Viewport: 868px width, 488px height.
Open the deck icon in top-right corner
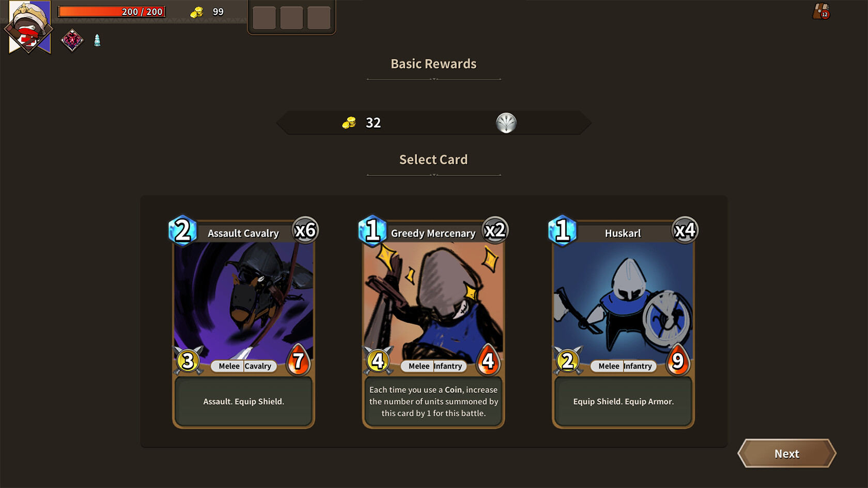[x=821, y=11]
